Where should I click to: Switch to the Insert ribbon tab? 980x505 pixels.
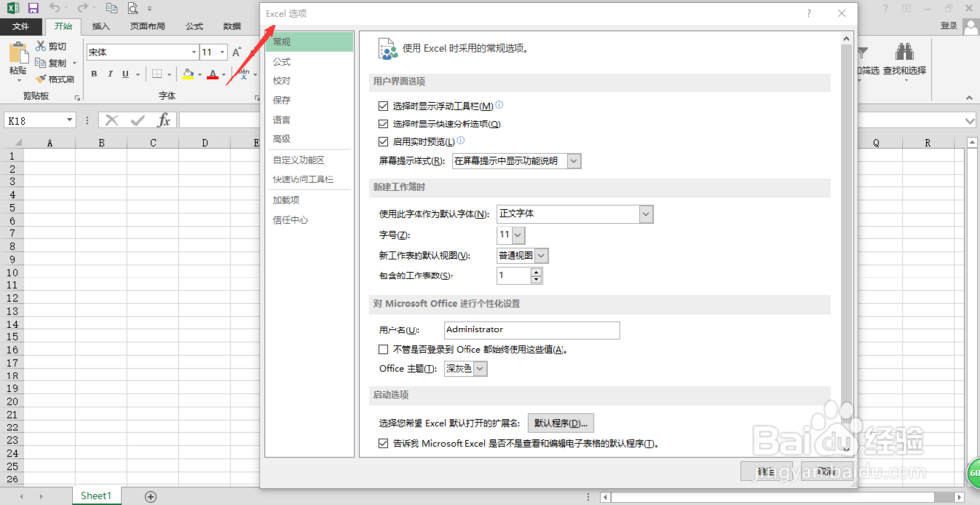tap(101, 26)
